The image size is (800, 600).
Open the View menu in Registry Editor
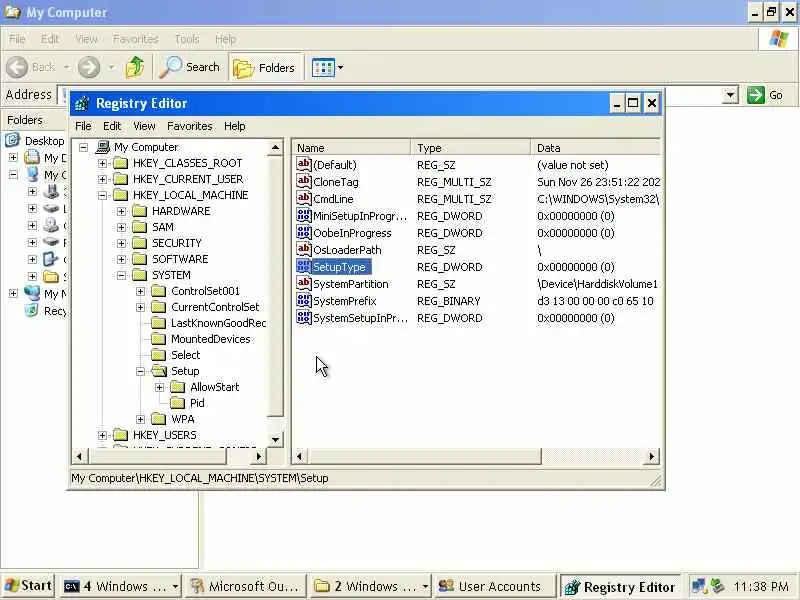tap(144, 126)
